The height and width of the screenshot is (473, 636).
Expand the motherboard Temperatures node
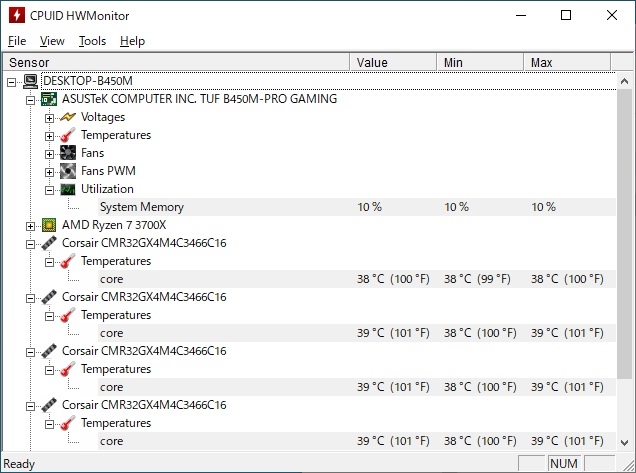pyautogui.click(x=49, y=136)
